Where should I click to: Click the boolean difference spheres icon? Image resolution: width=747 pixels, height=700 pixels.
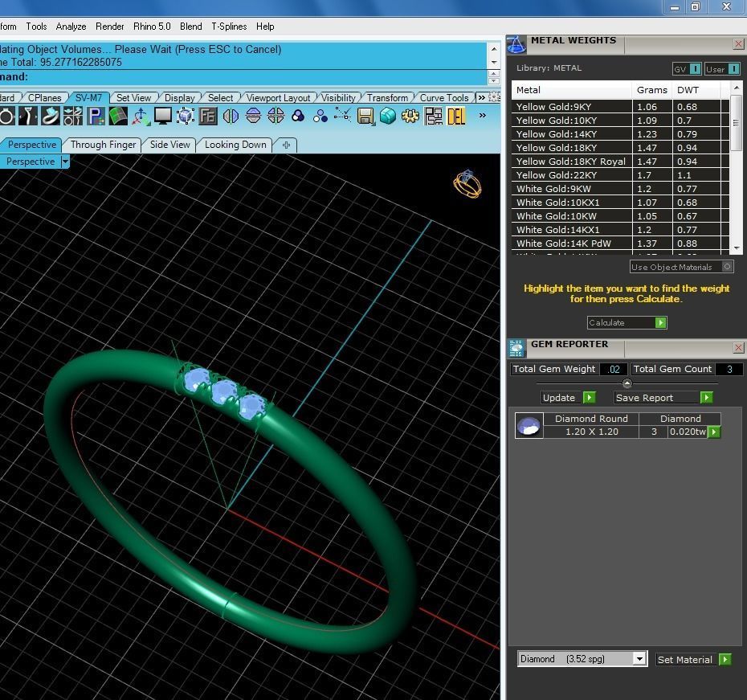click(x=320, y=116)
